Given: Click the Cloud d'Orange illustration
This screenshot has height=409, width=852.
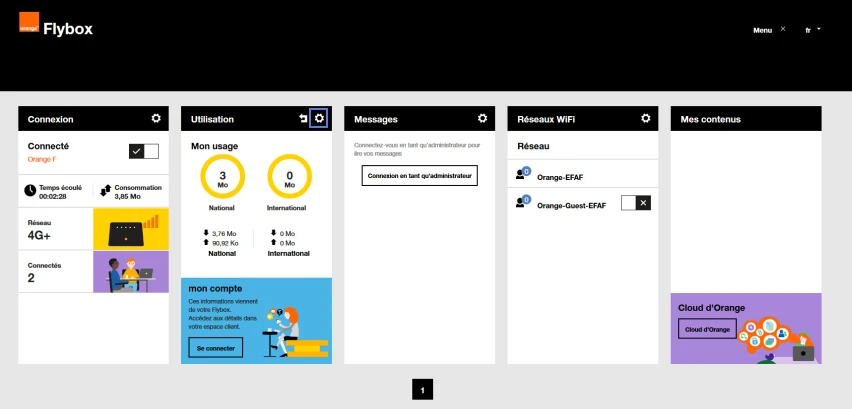Looking at the screenshot, I should (777, 339).
